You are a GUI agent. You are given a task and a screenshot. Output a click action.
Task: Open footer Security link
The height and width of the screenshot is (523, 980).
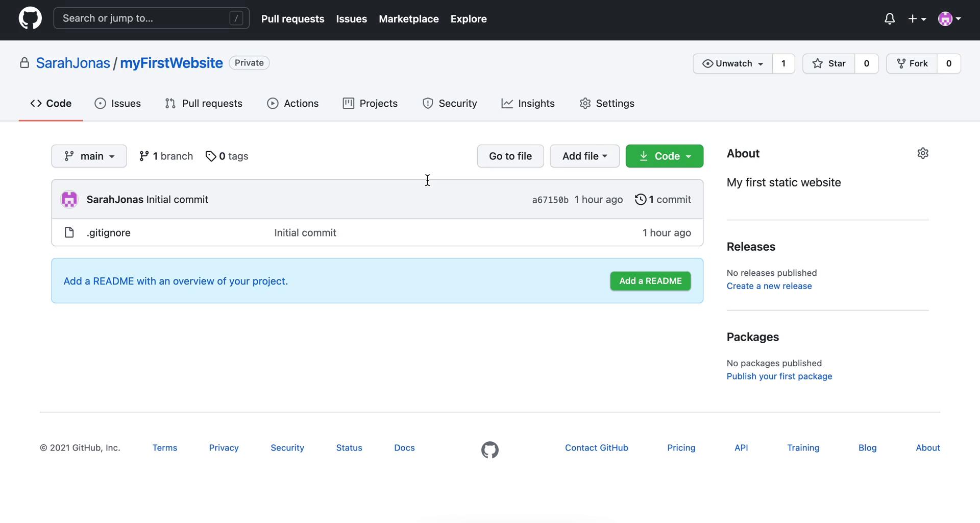click(287, 447)
